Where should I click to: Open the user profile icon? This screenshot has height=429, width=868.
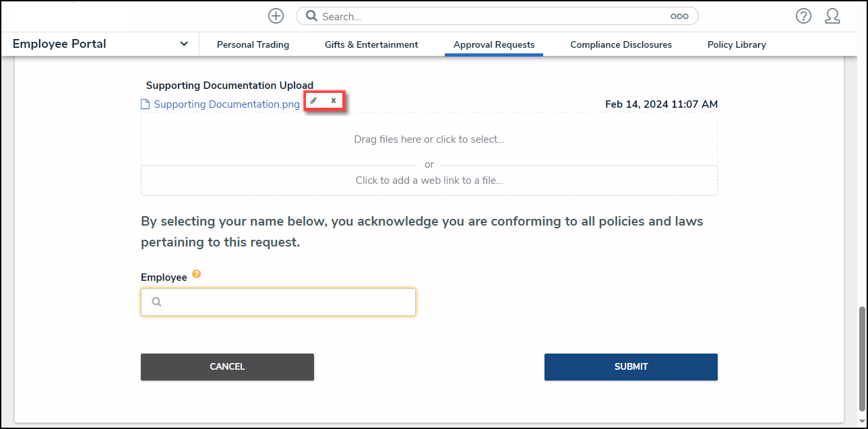(832, 16)
